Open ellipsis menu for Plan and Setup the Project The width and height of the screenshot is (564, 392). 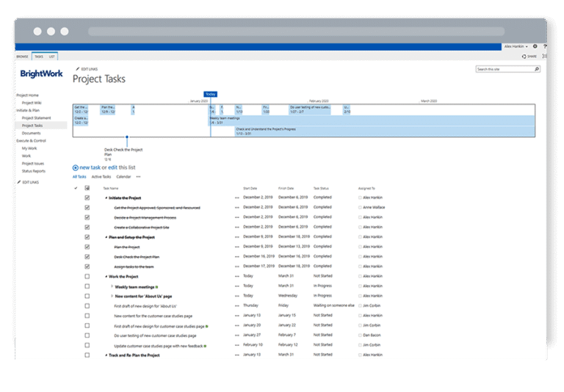click(x=236, y=237)
